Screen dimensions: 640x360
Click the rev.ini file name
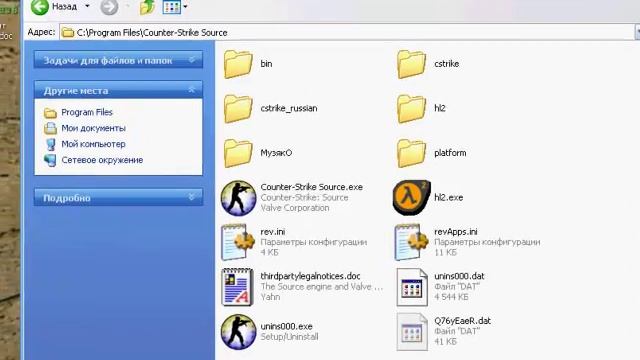click(273, 231)
